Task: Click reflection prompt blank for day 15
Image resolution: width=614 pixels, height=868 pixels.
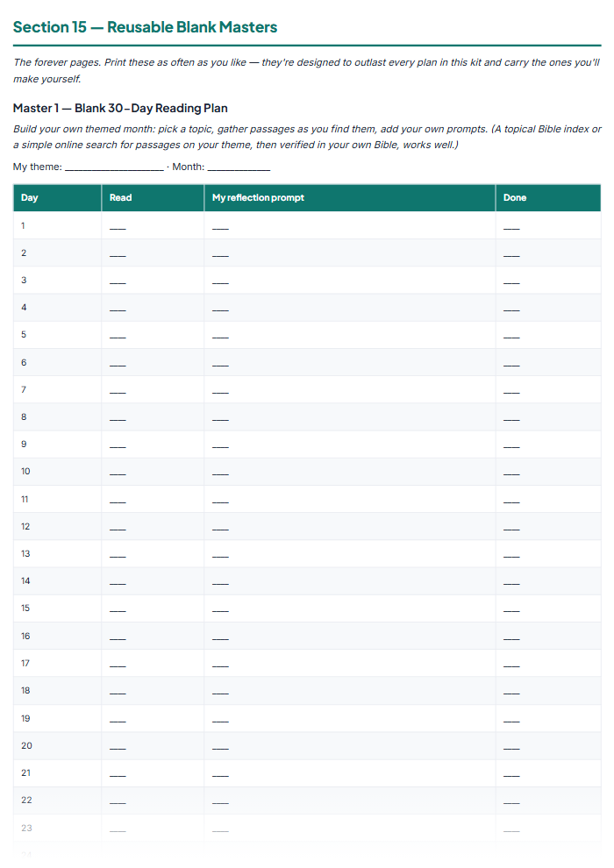Action: point(220,610)
